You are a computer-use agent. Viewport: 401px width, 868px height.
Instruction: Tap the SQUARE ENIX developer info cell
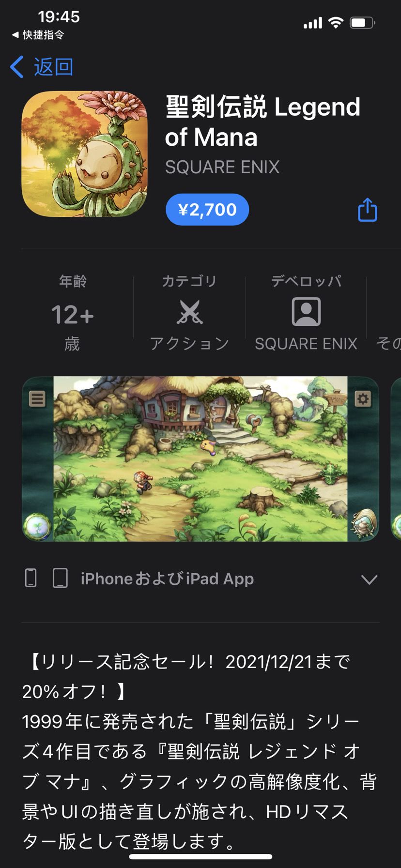point(306,313)
